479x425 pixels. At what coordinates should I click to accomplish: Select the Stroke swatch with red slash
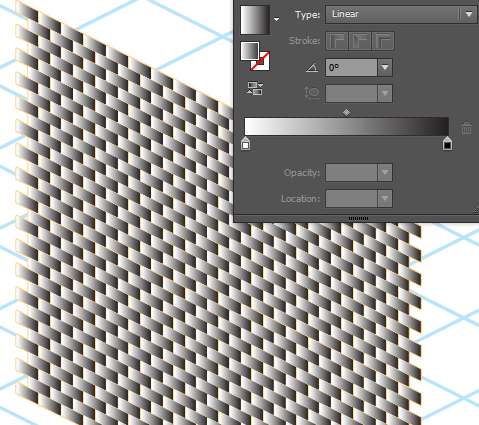click(x=260, y=61)
